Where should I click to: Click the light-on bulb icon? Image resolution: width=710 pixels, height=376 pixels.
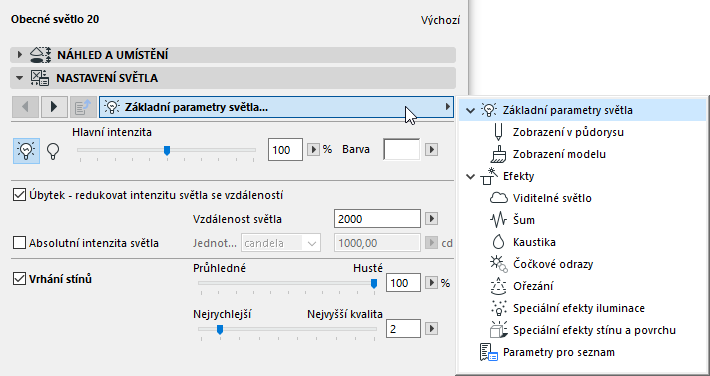click(x=26, y=150)
